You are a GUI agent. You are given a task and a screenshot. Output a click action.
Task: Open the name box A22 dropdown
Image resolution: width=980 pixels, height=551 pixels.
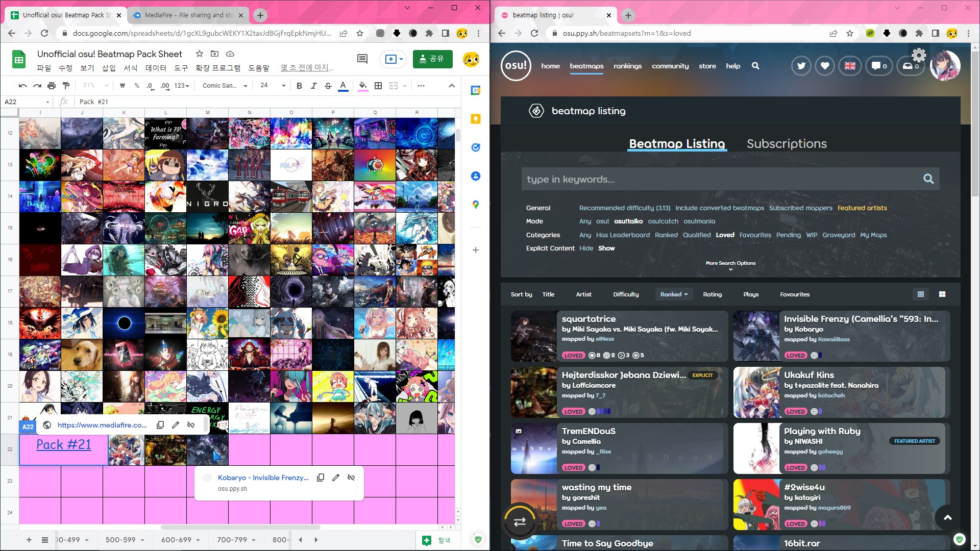tap(47, 102)
